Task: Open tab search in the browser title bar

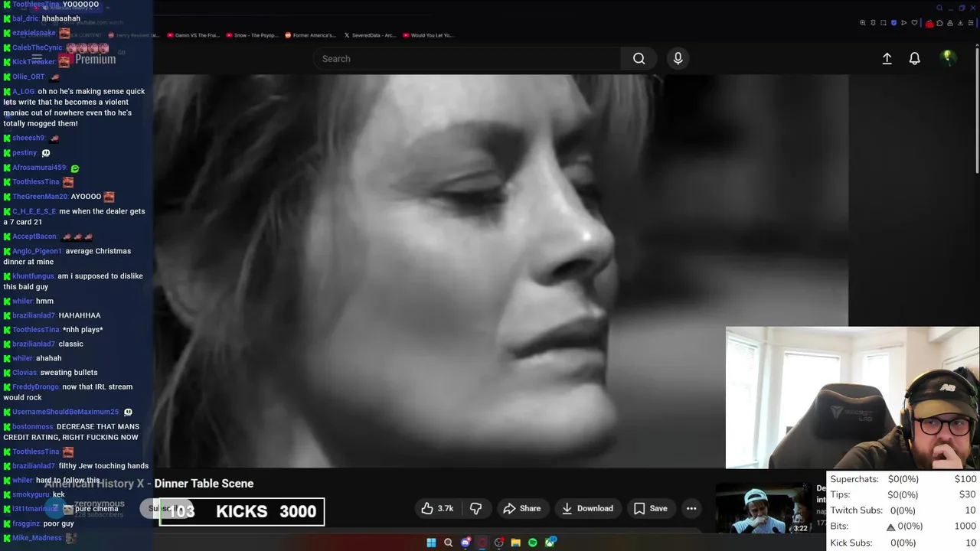Action: (939, 8)
